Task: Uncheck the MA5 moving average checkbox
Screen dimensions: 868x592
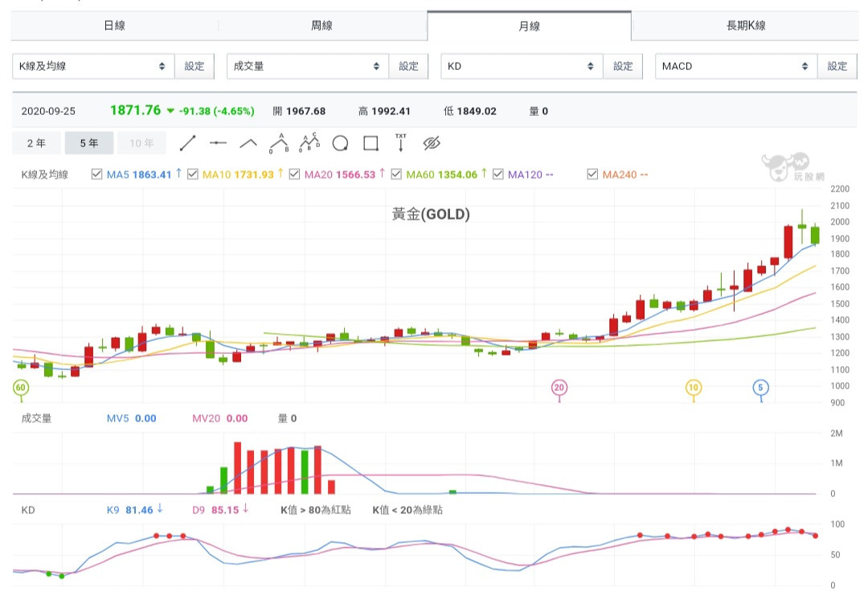Action: pos(97,175)
